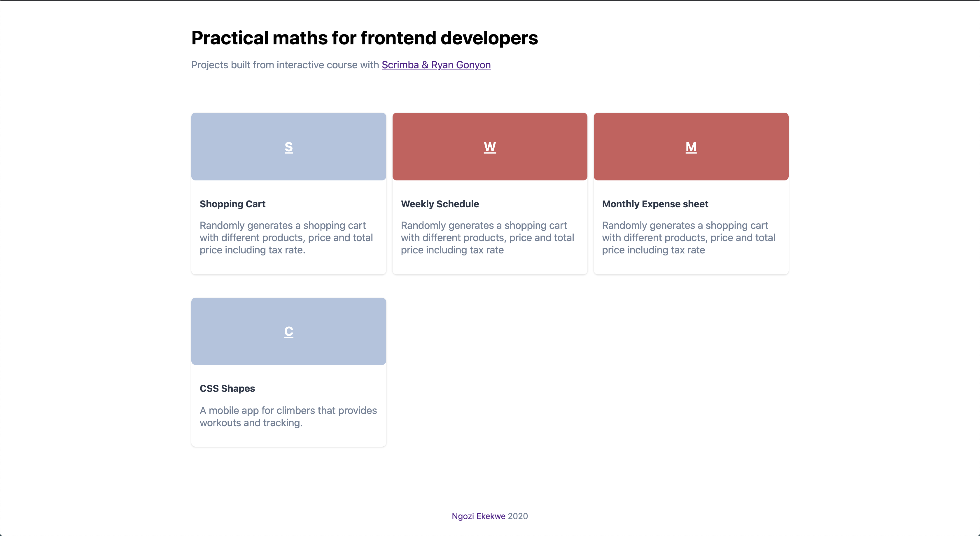Click the underlined S link
This screenshot has width=980, height=536.
pyautogui.click(x=288, y=147)
